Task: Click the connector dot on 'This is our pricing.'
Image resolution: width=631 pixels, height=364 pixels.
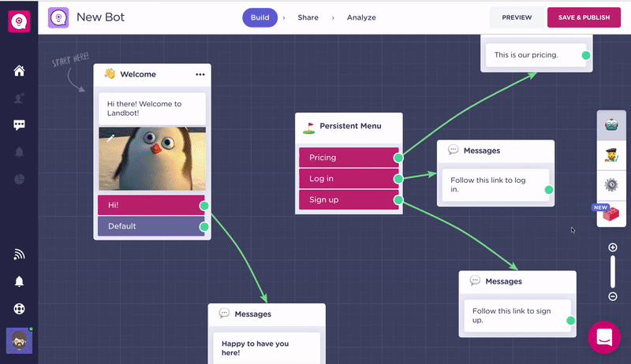Action: coord(586,55)
